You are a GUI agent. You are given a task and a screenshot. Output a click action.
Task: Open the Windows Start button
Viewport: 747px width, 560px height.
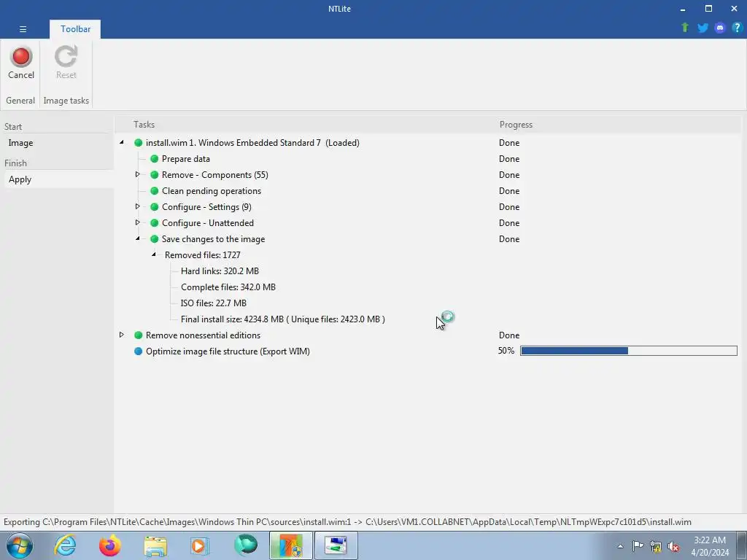point(20,545)
